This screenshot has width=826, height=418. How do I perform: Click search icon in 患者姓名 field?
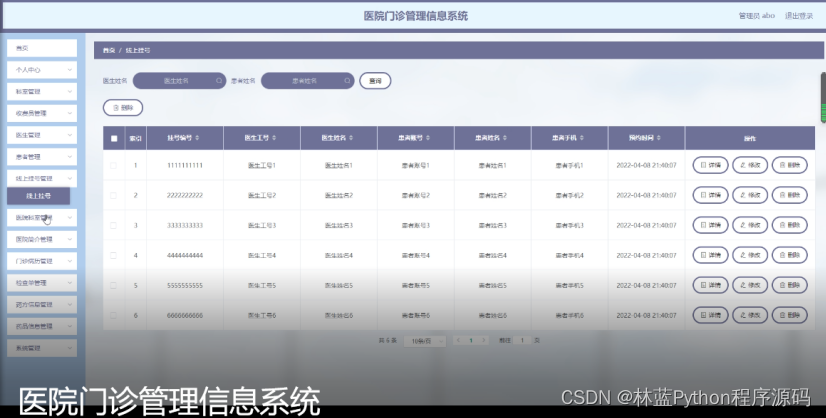347,81
